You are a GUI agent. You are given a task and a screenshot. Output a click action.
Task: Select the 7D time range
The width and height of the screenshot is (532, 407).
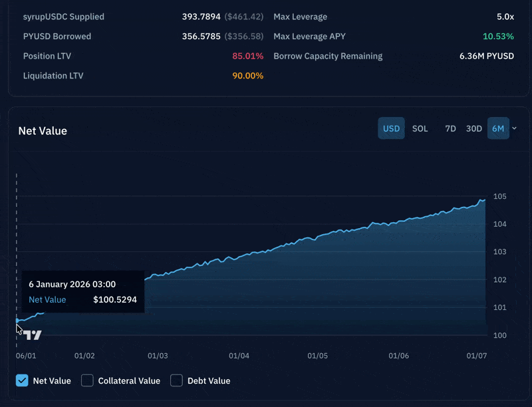coord(450,128)
